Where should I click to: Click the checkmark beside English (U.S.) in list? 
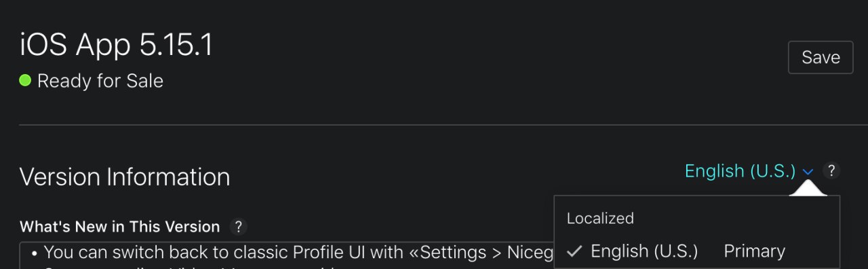[574, 251]
